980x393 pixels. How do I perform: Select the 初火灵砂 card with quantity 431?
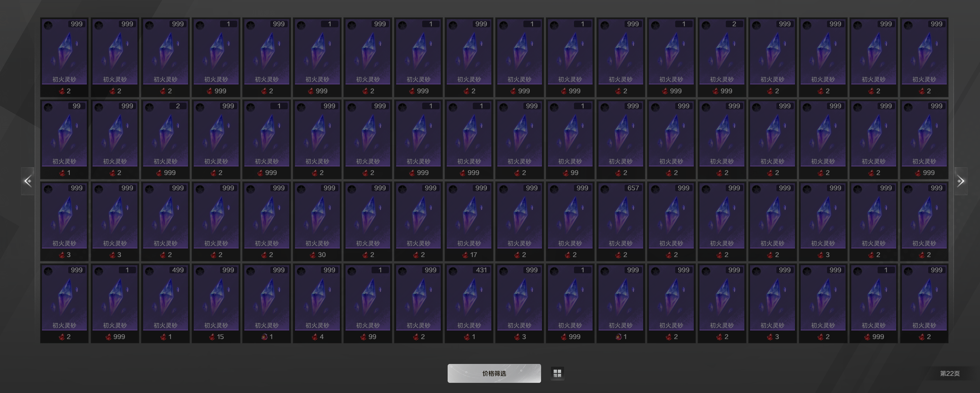pos(469,303)
